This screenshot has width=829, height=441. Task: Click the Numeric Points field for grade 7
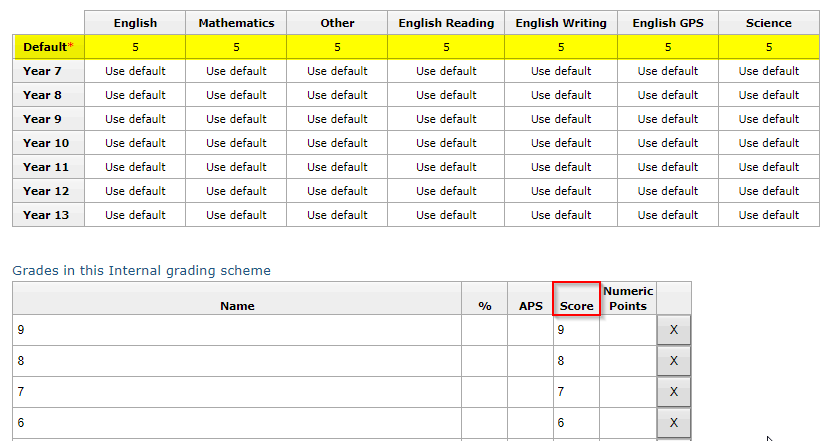pyautogui.click(x=628, y=392)
